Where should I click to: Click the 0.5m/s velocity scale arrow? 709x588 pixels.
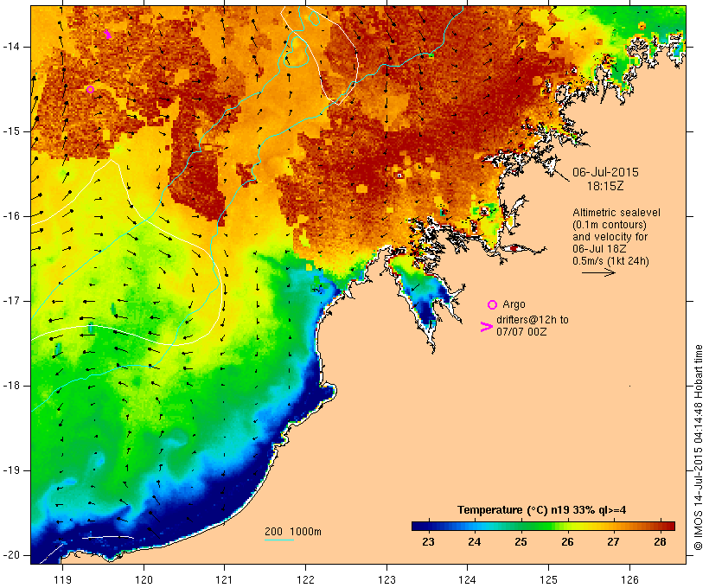[x=598, y=272]
